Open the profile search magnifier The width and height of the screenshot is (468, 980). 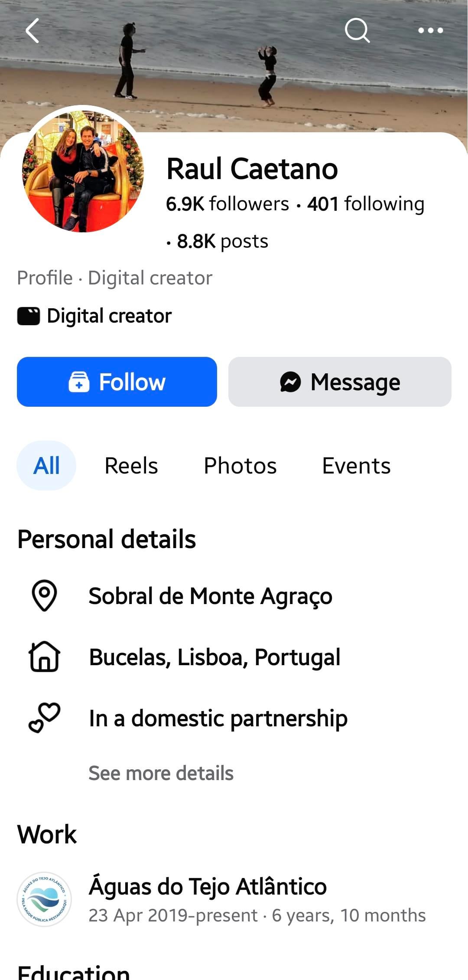click(357, 30)
